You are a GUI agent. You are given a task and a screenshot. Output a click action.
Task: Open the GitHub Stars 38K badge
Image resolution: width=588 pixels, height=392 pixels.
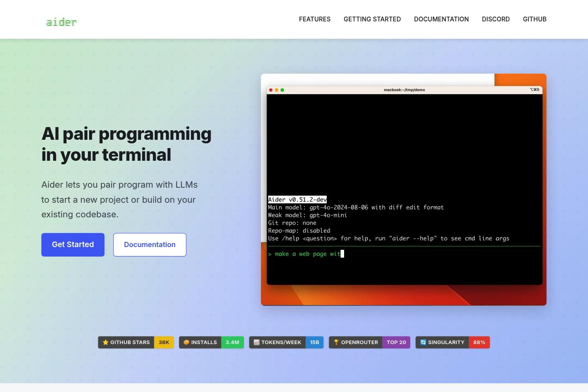click(136, 343)
